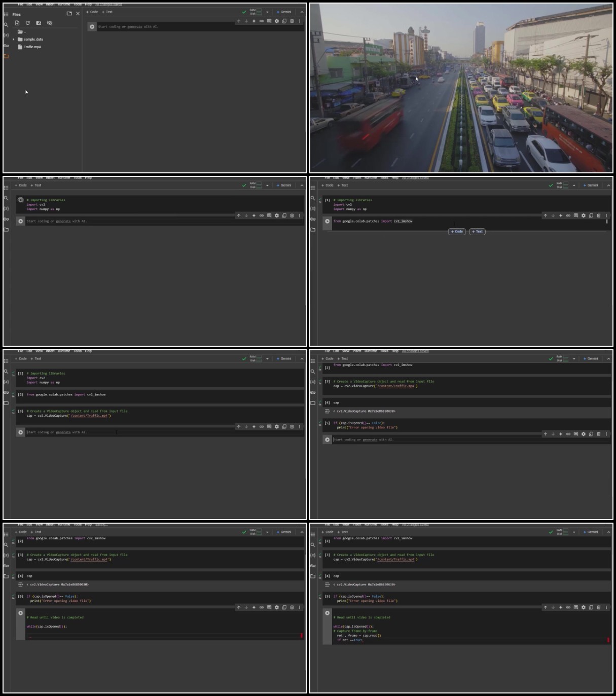The height and width of the screenshot is (696, 616).
Task: Collapse header chevron in the Files-panel screenshot
Action: pos(302,12)
